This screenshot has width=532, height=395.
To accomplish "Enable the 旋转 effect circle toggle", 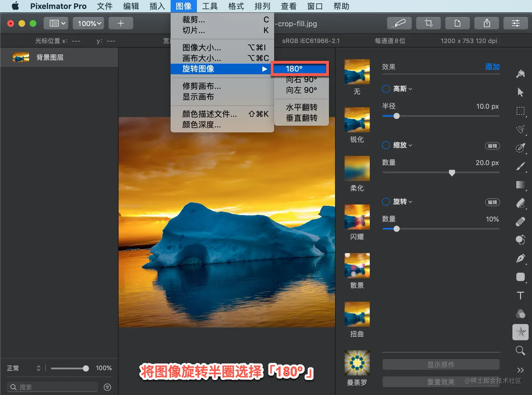I will (386, 202).
